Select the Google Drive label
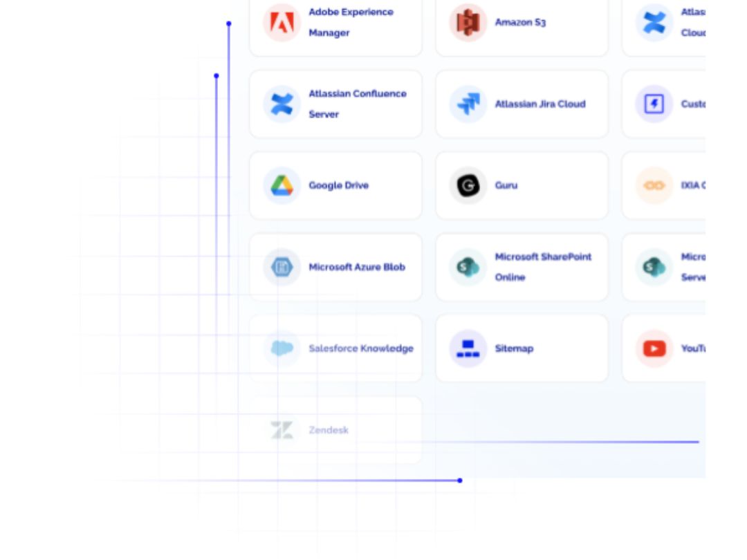 [339, 185]
